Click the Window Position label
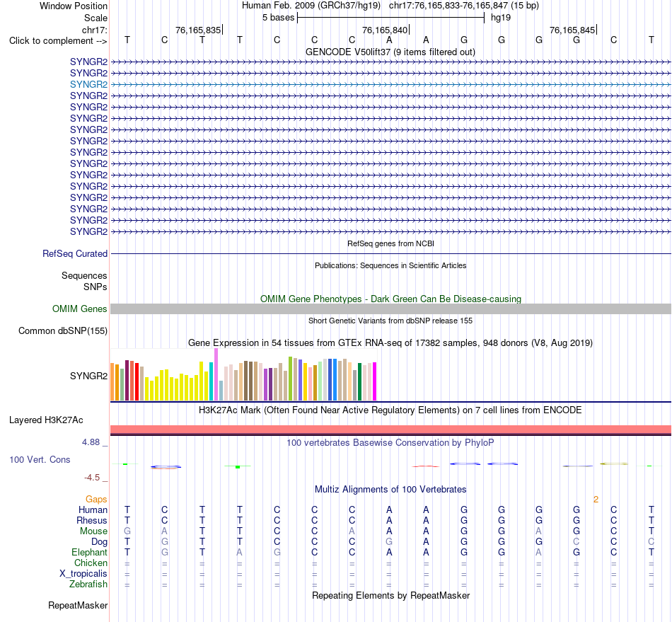Image resolution: width=672 pixels, height=622 pixels. 74,6
